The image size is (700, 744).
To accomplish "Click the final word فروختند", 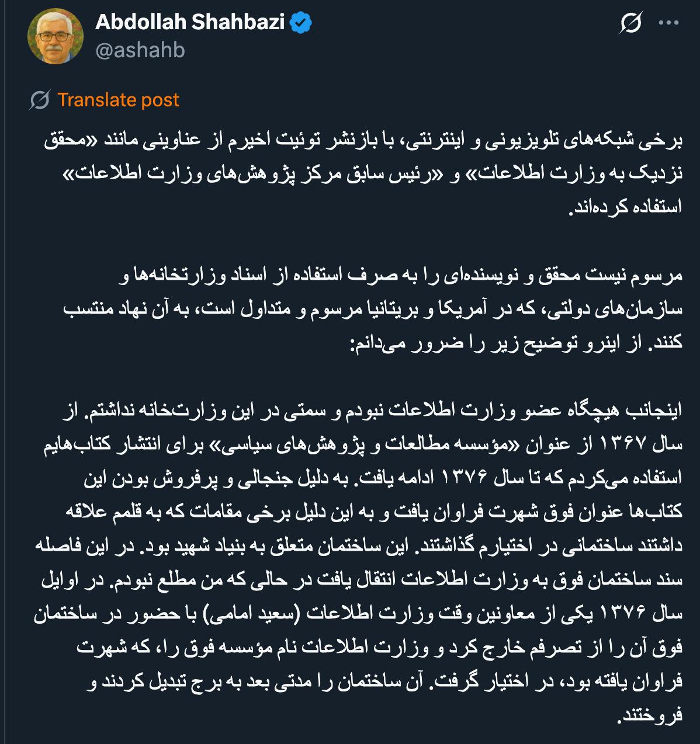I will click(650, 715).
